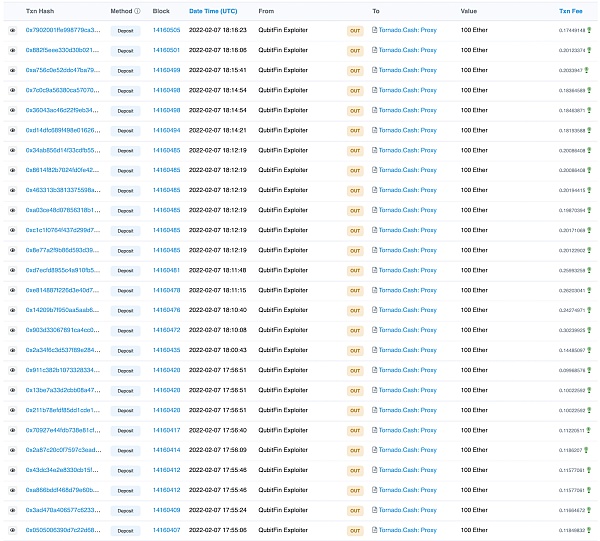Image resolution: width=600 pixels, height=541 pixels.
Task: Open block 14160472 link
Action: click(166, 330)
